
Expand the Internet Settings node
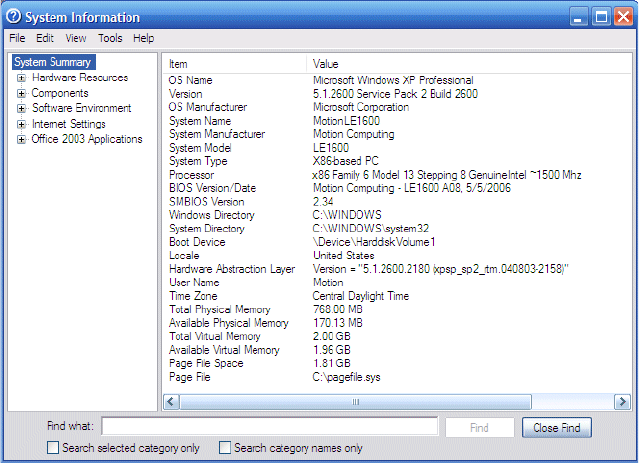[x=21, y=124]
